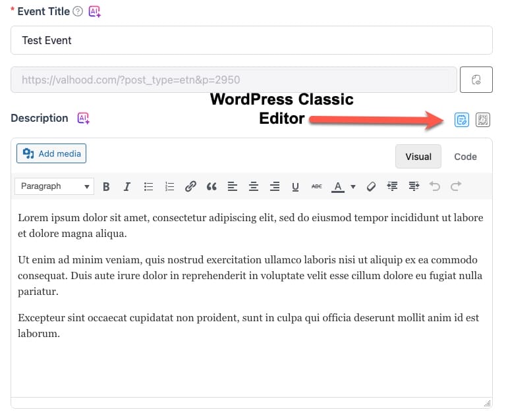The width and height of the screenshot is (506, 420).
Task: Apply italic formatting
Action: (127, 186)
